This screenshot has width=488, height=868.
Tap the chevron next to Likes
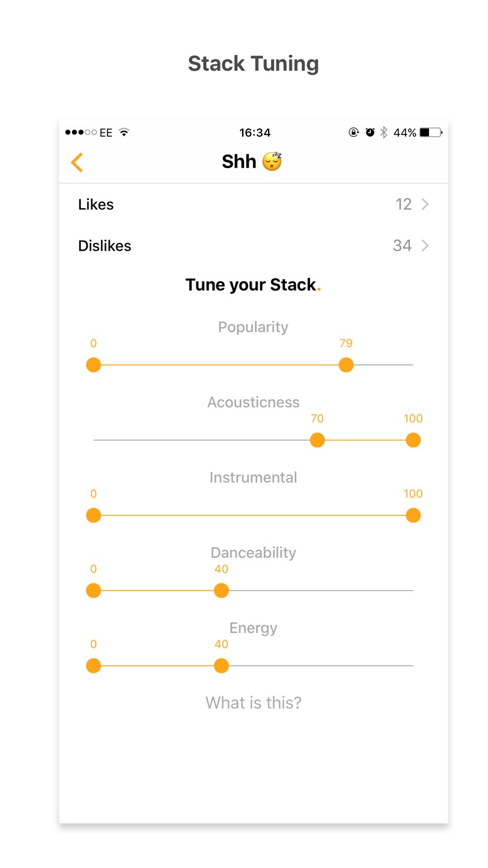click(x=426, y=205)
